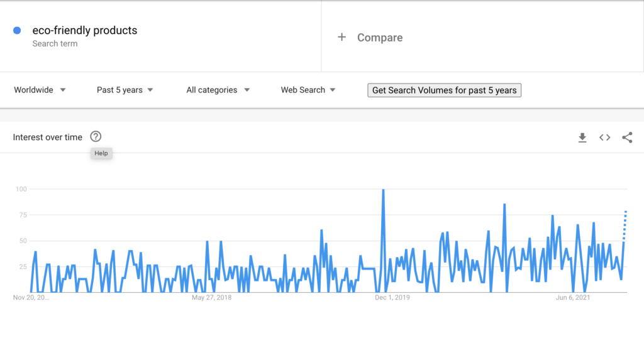This screenshot has width=644, height=338.
Task: Click the blue dot for eco-friendly products
Action: 17,30
